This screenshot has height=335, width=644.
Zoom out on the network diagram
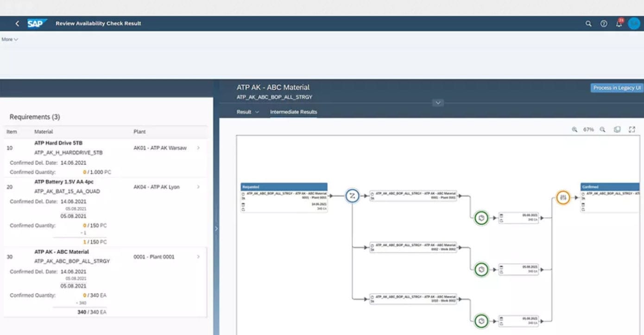(x=602, y=130)
